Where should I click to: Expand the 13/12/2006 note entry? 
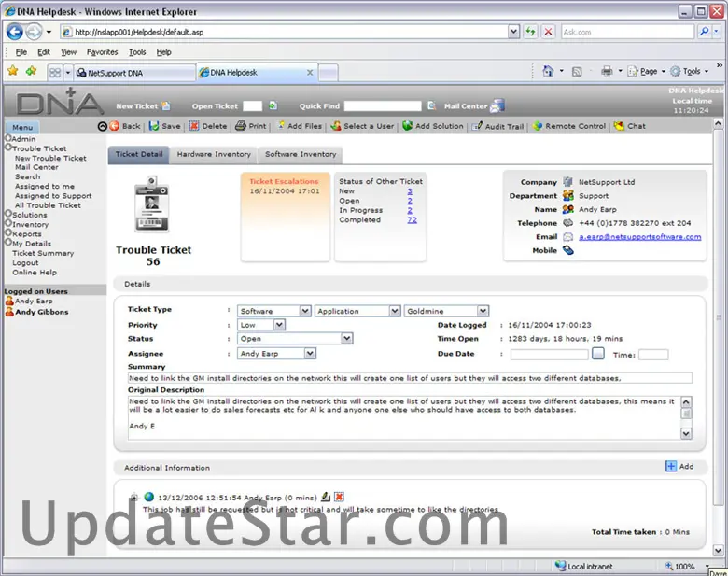[x=133, y=498]
